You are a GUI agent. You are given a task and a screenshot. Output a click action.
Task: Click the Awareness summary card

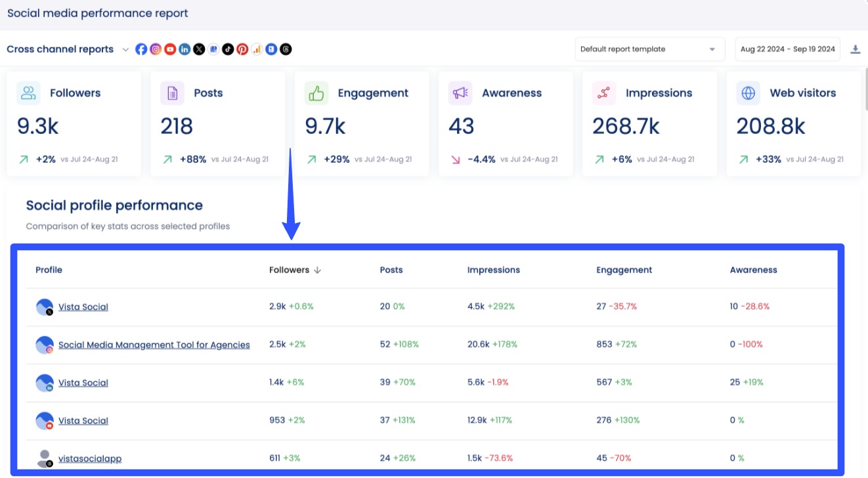pos(505,124)
